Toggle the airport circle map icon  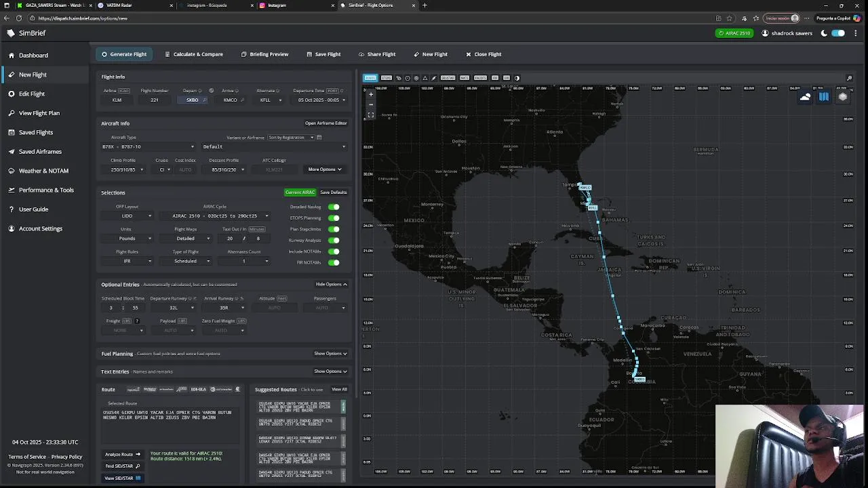(x=408, y=78)
